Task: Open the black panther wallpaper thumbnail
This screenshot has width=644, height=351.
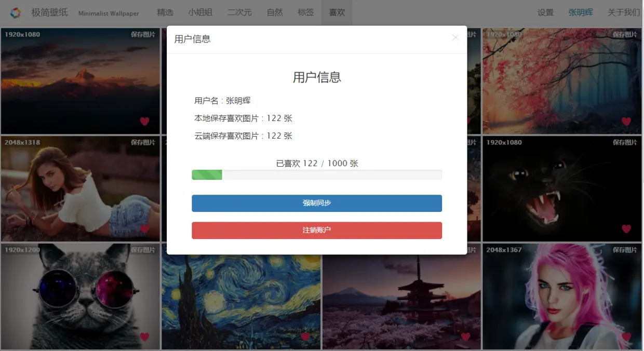Action: 562,189
